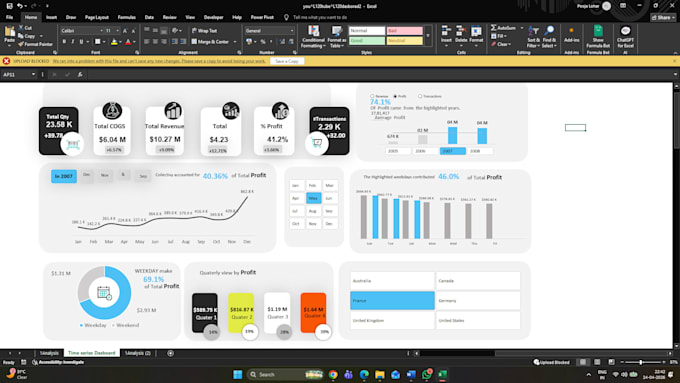The image size is (680, 383).
Task: Apply the Good cell style swatch
Action: [367, 40]
